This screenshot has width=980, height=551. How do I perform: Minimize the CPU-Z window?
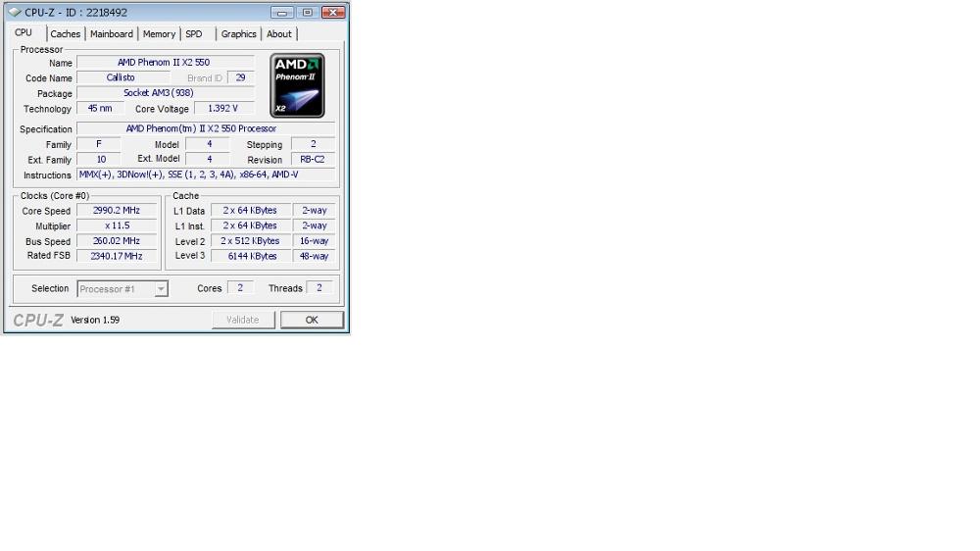point(282,12)
